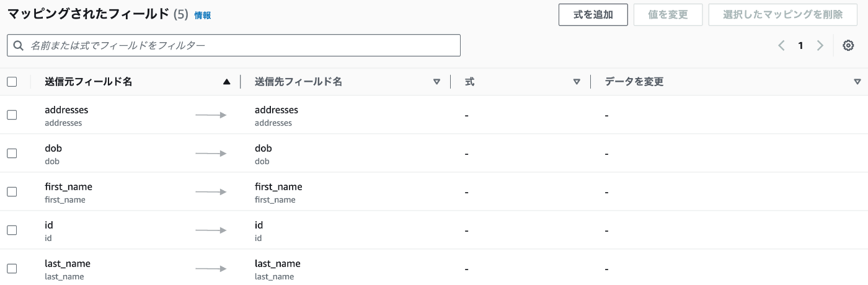Image resolution: width=868 pixels, height=285 pixels.
Task: Go to next page arrow
Action: click(x=820, y=45)
